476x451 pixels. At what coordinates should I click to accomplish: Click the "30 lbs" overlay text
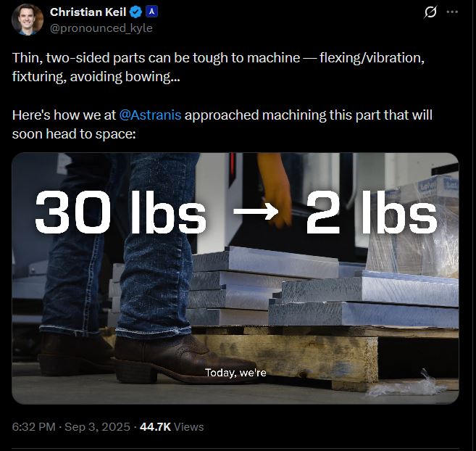click(x=120, y=215)
